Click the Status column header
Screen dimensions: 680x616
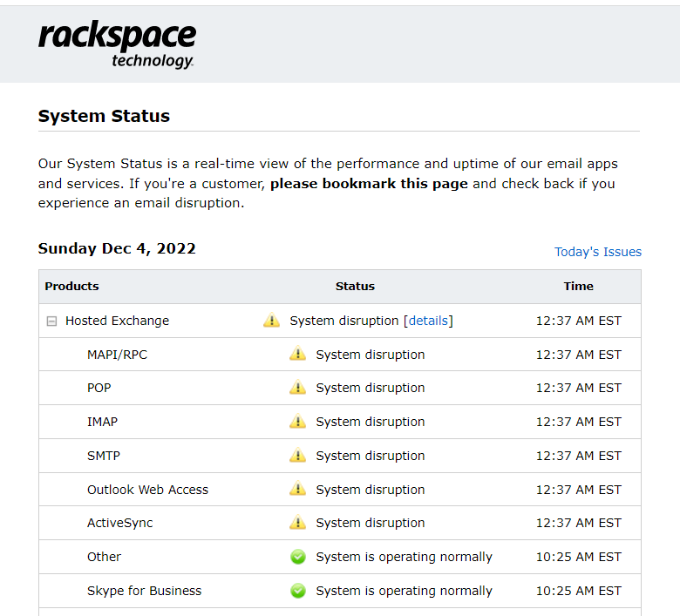(355, 286)
